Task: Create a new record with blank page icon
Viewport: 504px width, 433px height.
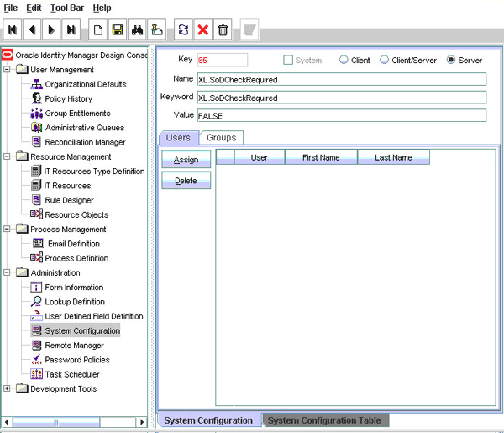Action: (x=97, y=29)
